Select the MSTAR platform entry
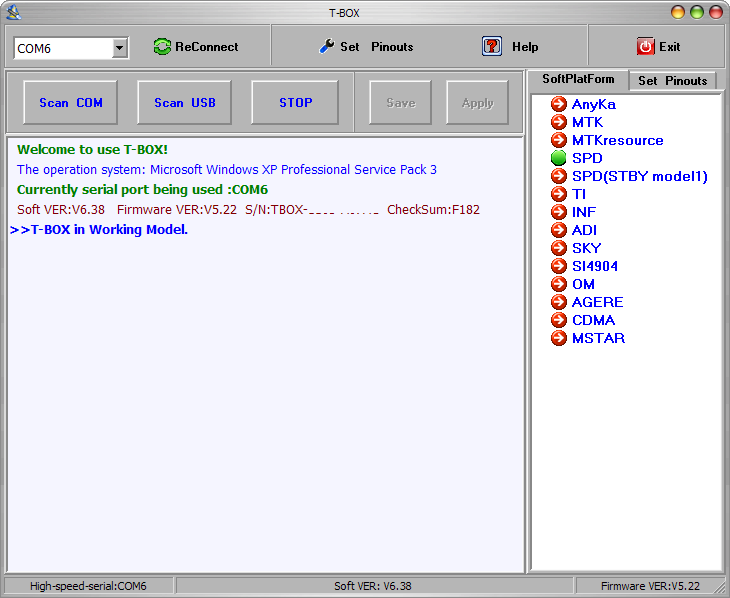Viewport: 730px width, 598px height. (598, 338)
